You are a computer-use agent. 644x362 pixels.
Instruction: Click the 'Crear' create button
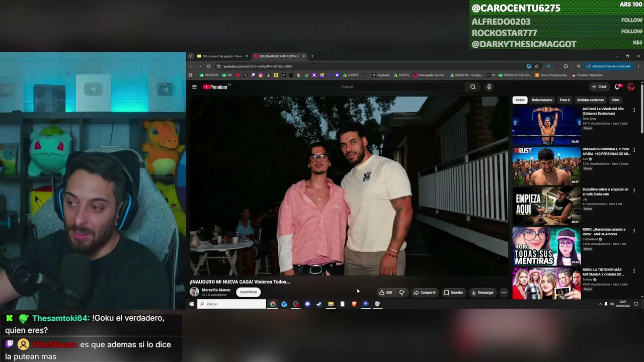coord(599,87)
